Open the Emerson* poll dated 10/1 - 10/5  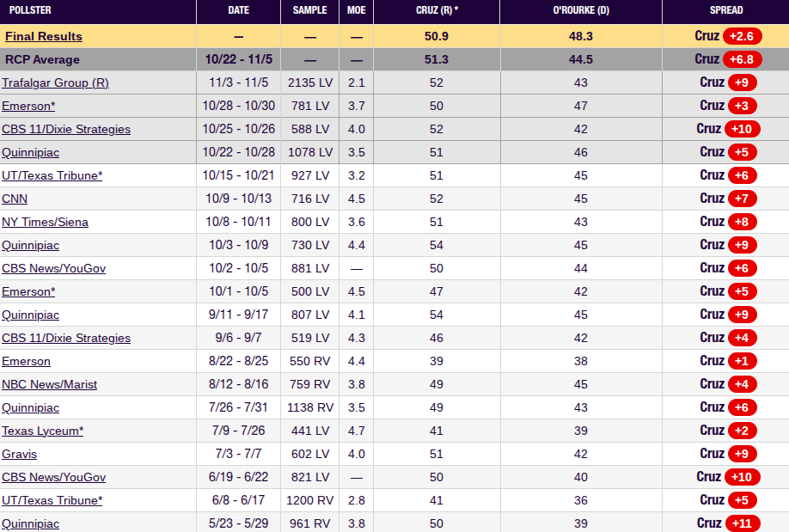(x=28, y=291)
